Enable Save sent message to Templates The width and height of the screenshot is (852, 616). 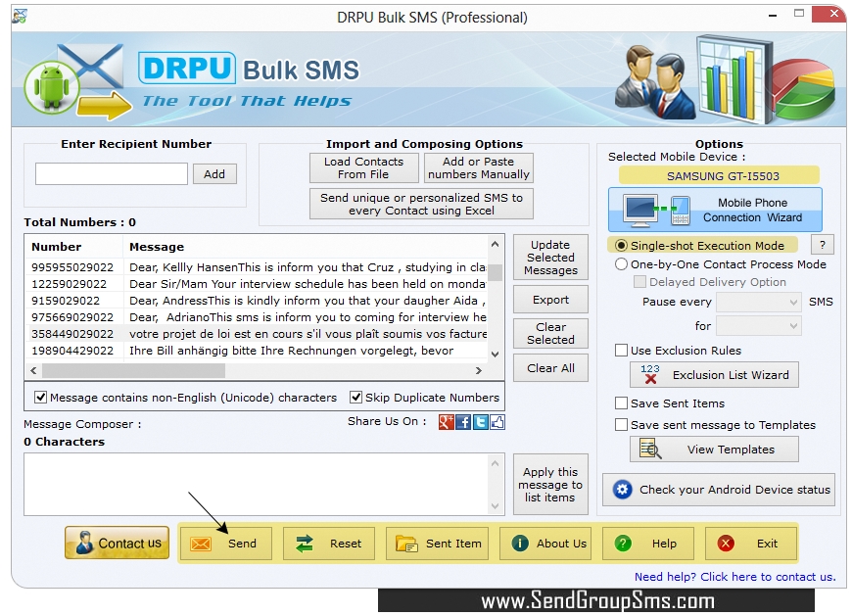[621, 425]
